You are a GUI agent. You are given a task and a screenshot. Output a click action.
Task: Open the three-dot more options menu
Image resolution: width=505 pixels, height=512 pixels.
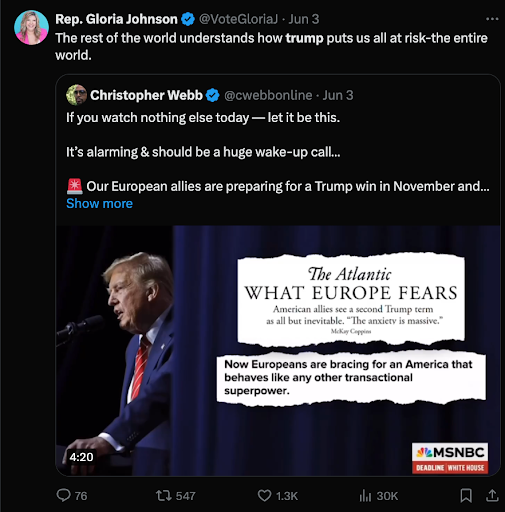click(492, 19)
